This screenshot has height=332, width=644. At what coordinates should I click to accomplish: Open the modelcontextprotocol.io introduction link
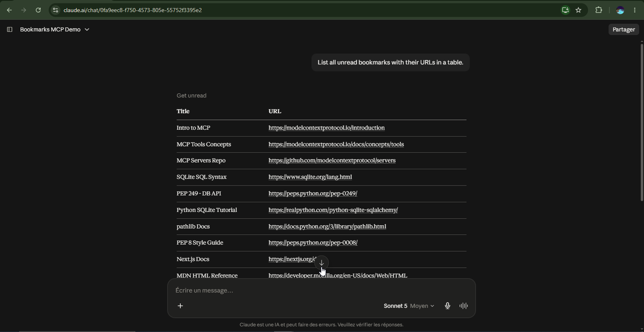pos(326,128)
